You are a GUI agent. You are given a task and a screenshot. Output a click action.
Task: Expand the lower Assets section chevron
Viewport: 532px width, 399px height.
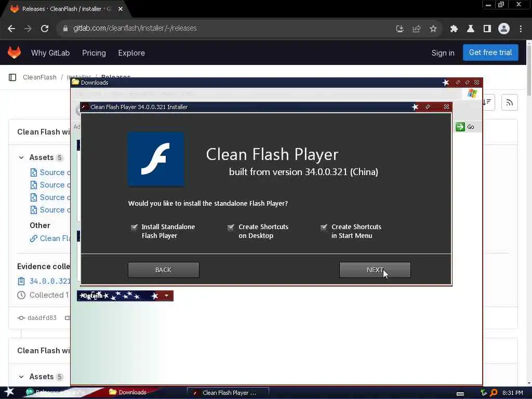(x=21, y=377)
